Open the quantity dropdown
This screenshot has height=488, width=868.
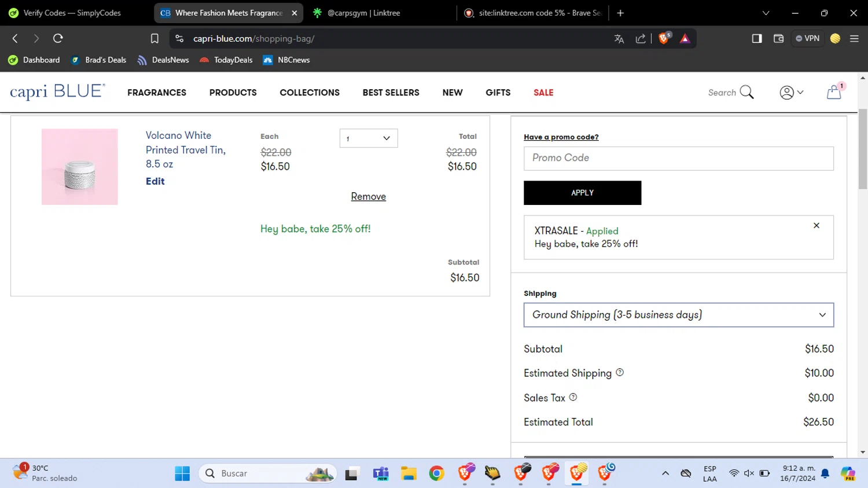pyautogui.click(x=369, y=138)
